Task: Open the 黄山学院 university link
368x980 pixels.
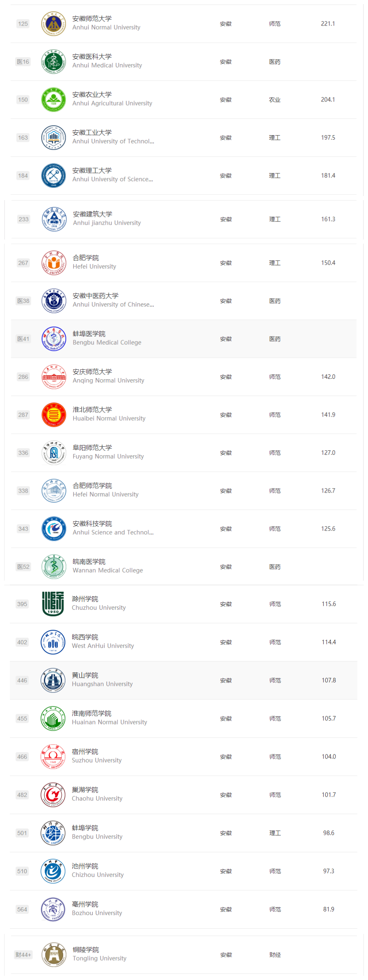Action: (85, 675)
